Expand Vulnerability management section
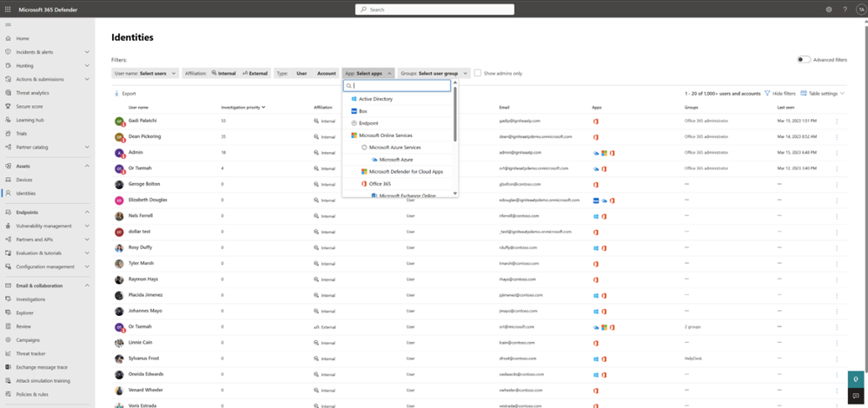 87,226
